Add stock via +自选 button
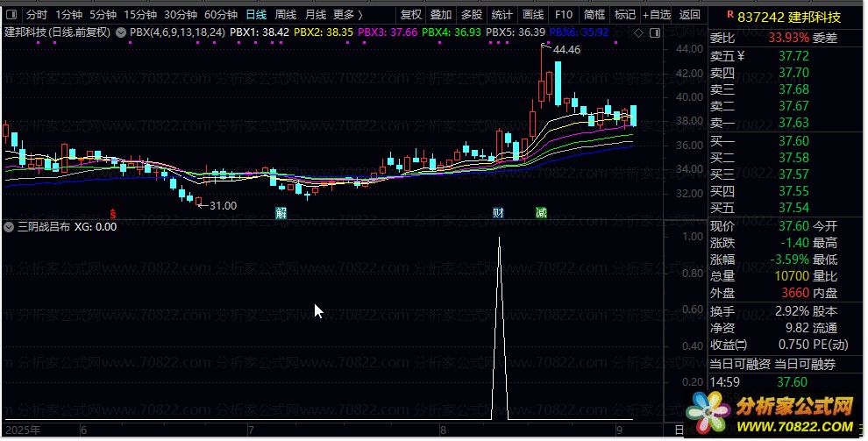Viewport: 868px width, 441px height. 657,14
